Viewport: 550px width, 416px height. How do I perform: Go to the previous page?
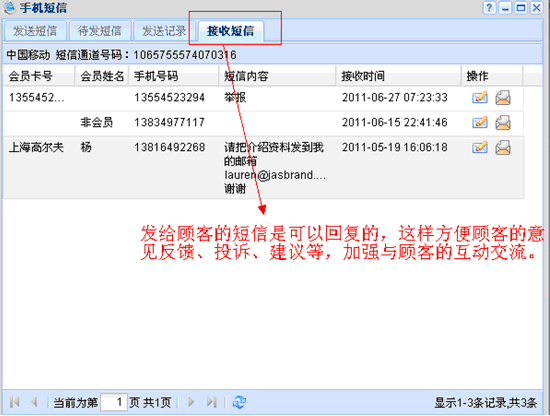click(x=34, y=402)
